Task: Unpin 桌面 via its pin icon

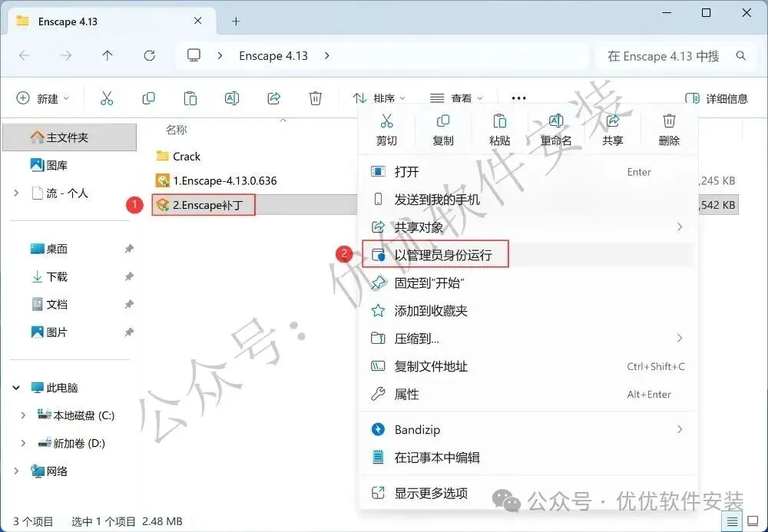Action: pos(129,249)
